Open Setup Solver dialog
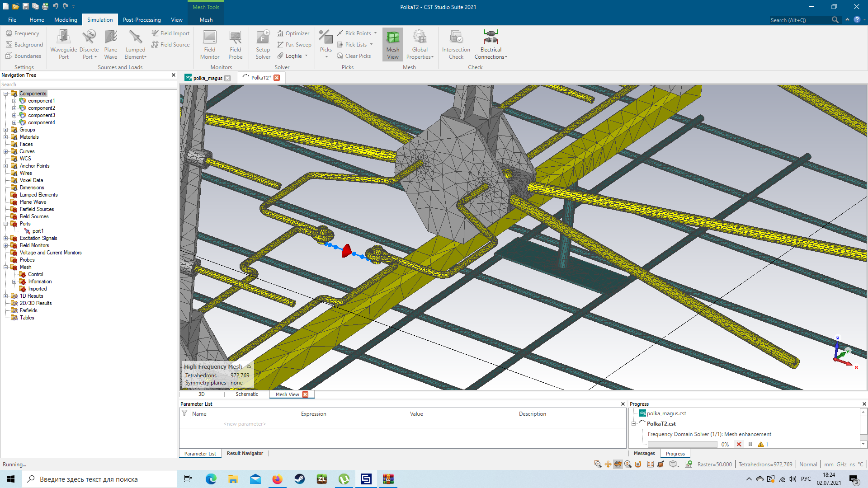This screenshot has width=868, height=488. (x=263, y=38)
